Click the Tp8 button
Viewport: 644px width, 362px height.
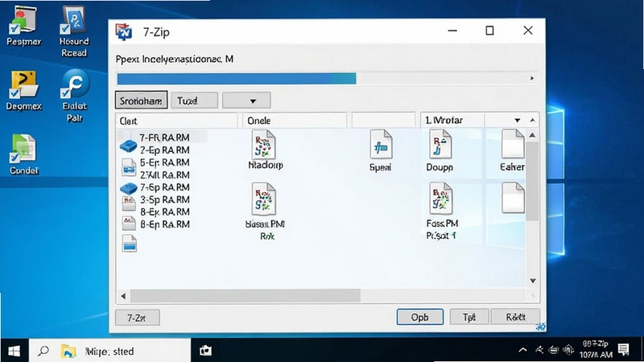(x=469, y=317)
